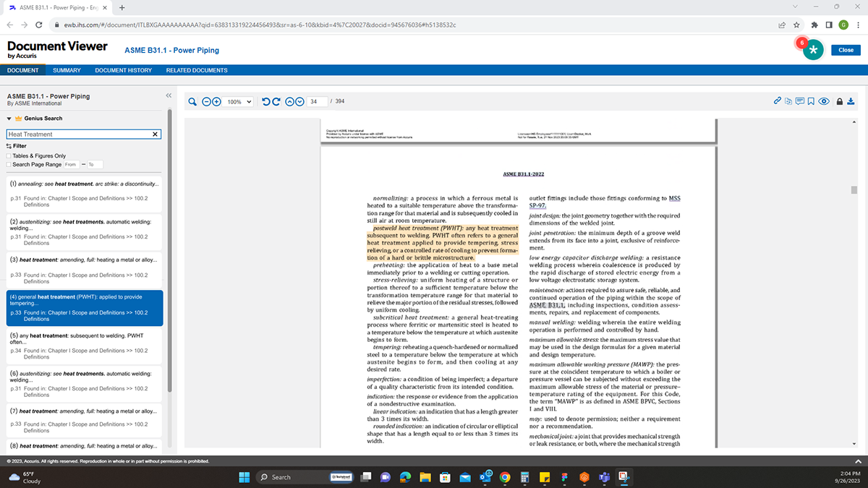The width and height of the screenshot is (868, 488).
Task: Click the lock icon in viewer toolbar
Action: point(840,102)
